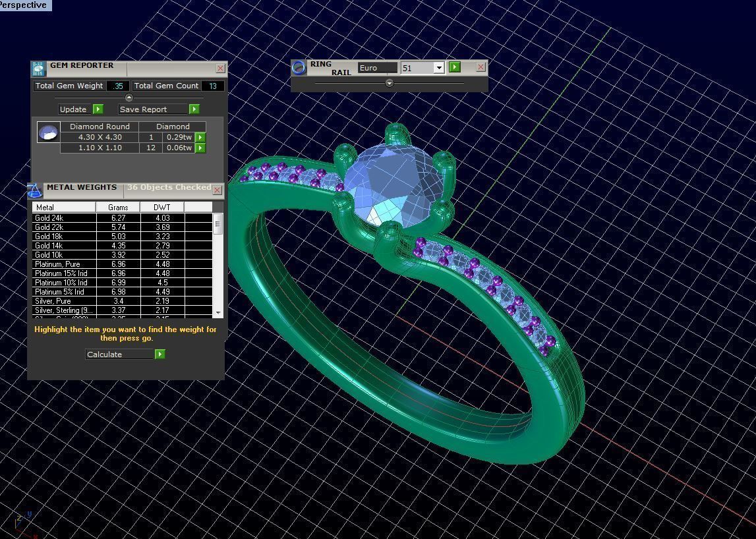Click the green arrow next to Update

pos(98,109)
